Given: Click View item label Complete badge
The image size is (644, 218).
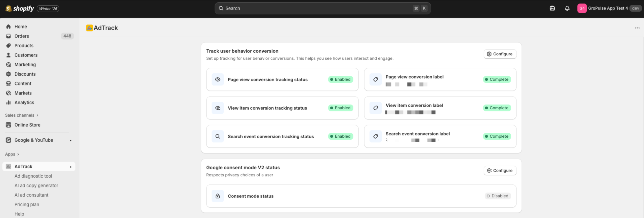Looking at the screenshot, I should coord(497,108).
